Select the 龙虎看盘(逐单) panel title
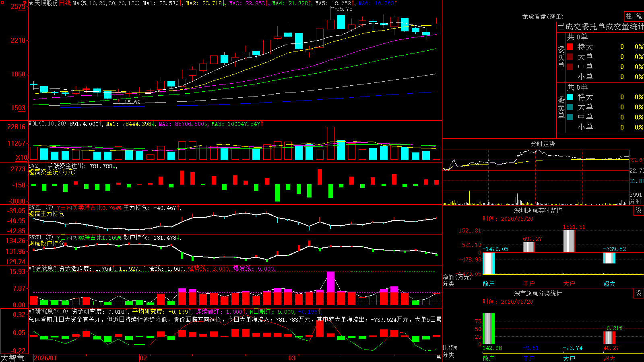The image size is (644, 362). (x=543, y=16)
